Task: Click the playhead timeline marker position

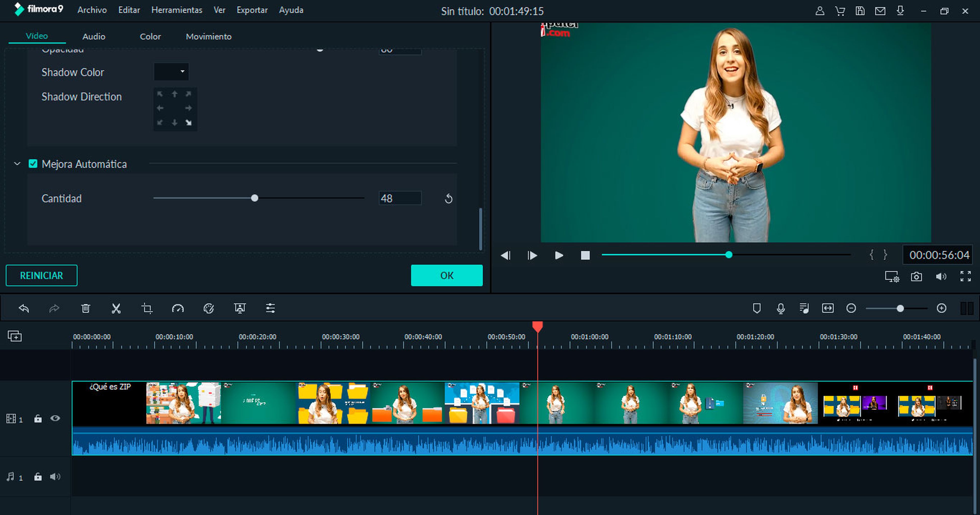Action: 538,326
